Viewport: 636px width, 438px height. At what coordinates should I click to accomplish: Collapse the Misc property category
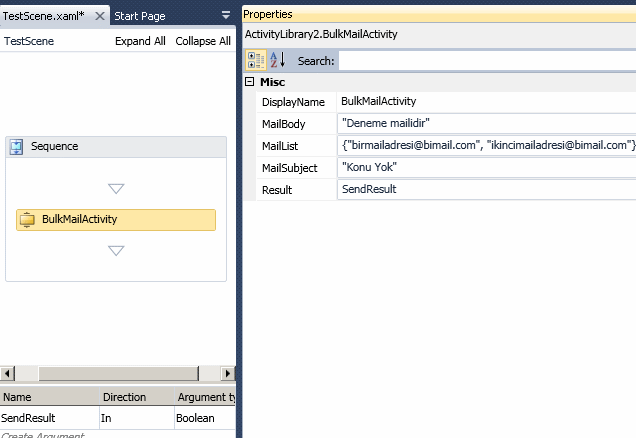(x=249, y=82)
